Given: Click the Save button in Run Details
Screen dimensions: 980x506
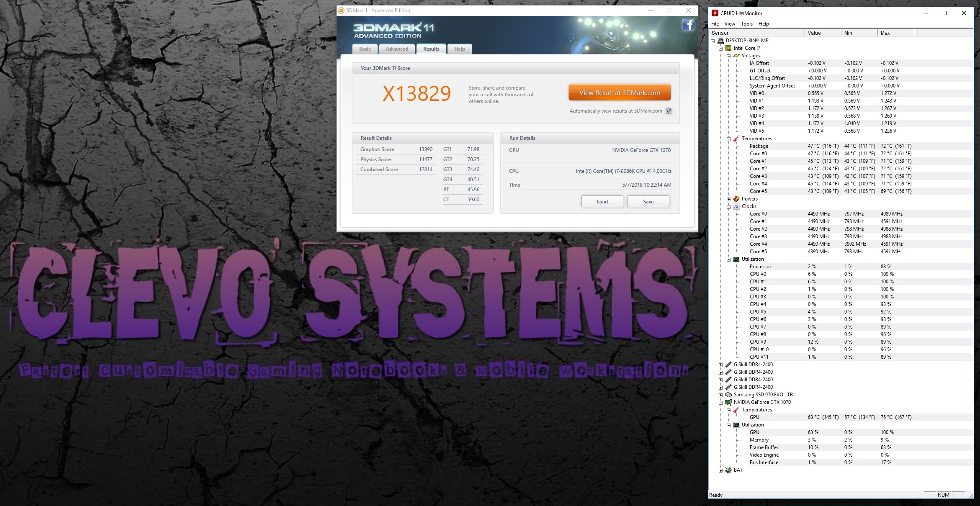Looking at the screenshot, I should 648,201.
